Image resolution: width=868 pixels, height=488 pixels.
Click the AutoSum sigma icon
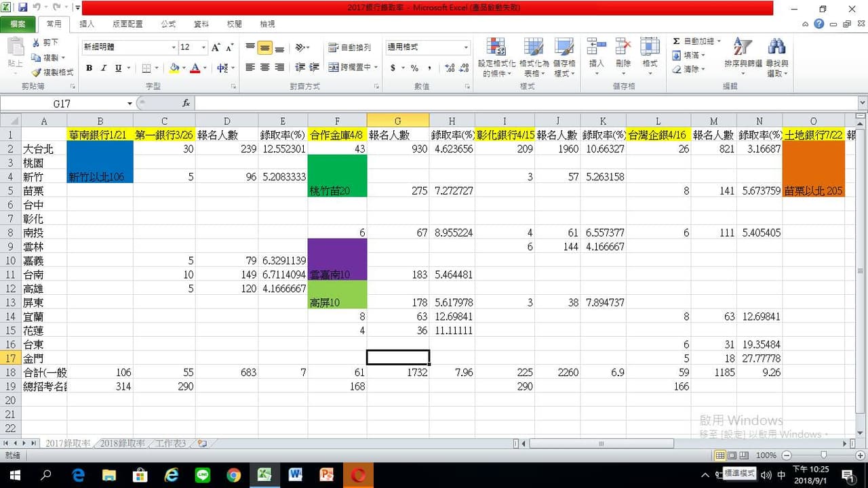click(x=677, y=41)
